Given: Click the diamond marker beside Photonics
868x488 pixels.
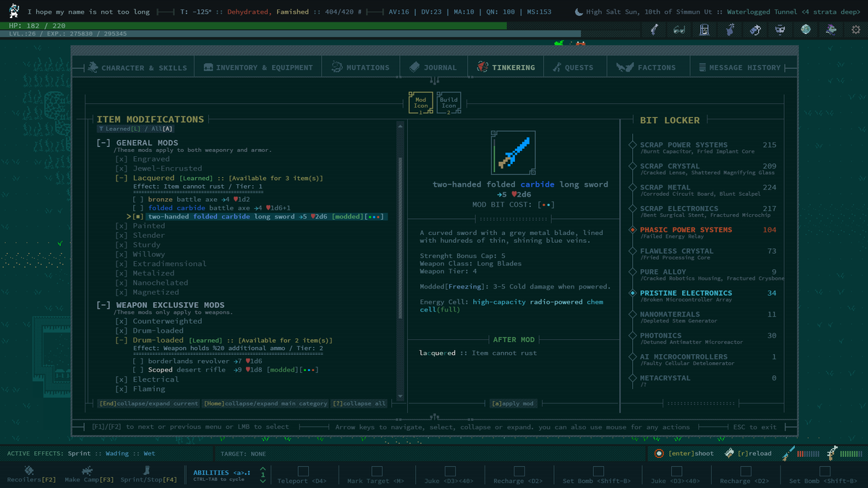Looking at the screenshot, I should point(633,335).
